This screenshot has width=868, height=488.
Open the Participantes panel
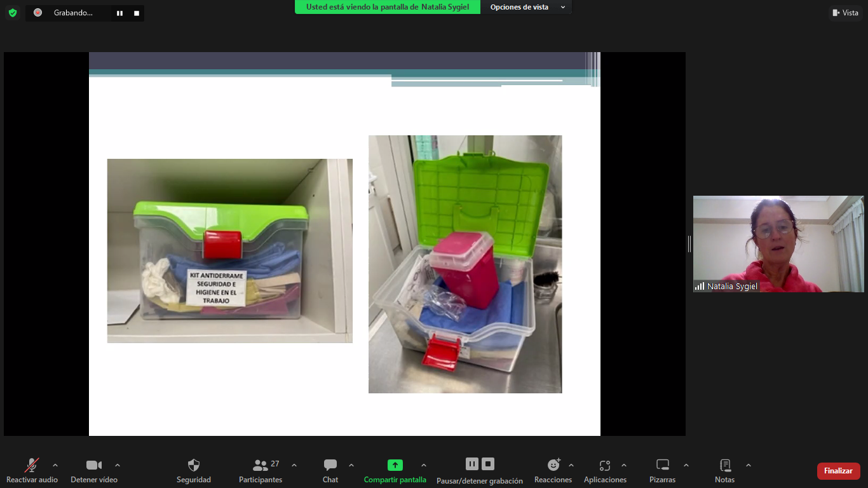261,470
